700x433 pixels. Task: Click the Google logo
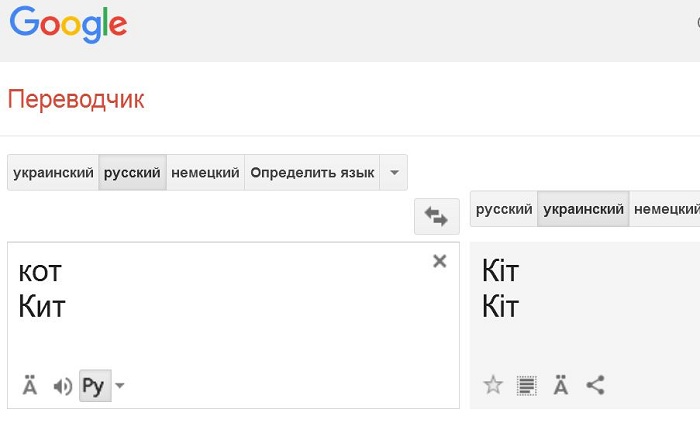[x=69, y=23]
